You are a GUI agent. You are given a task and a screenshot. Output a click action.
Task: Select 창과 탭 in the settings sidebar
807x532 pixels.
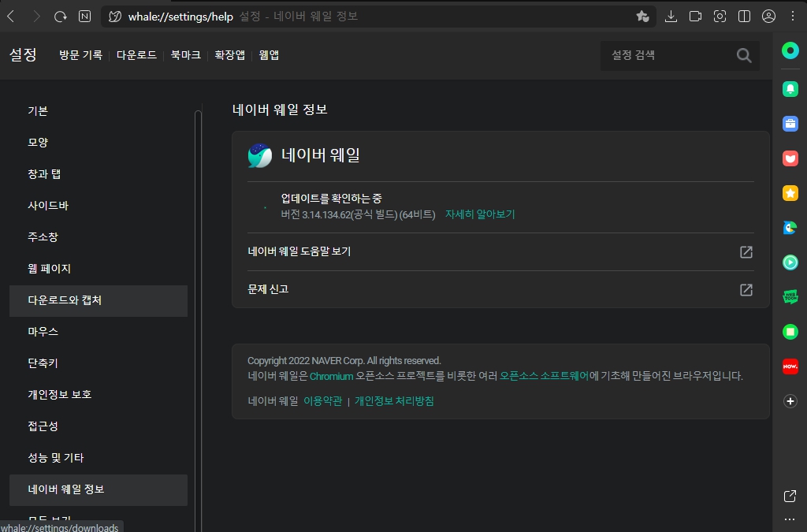99,174
